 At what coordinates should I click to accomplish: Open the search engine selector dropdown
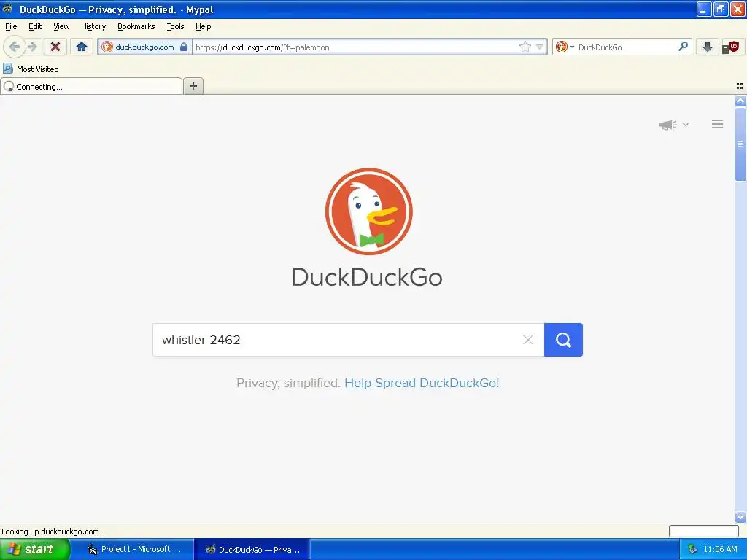pyautogui.click(x=565, y=47)
